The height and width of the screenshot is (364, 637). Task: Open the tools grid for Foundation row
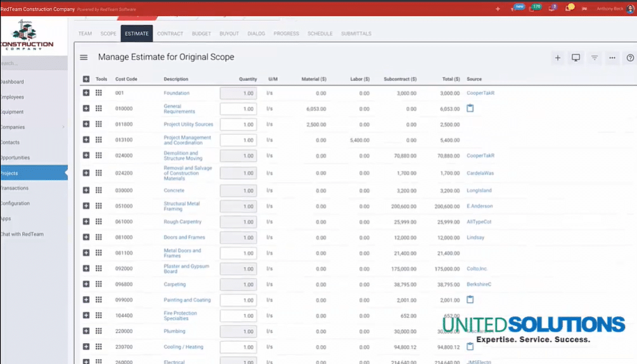99,93
